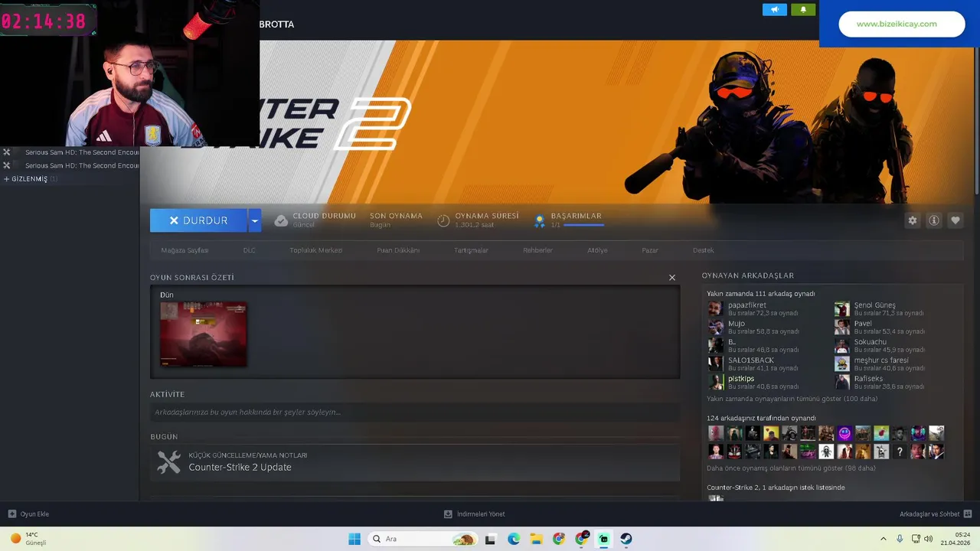Stop the game with the DURDUR button
980x551 pixels.
[198, 220]
